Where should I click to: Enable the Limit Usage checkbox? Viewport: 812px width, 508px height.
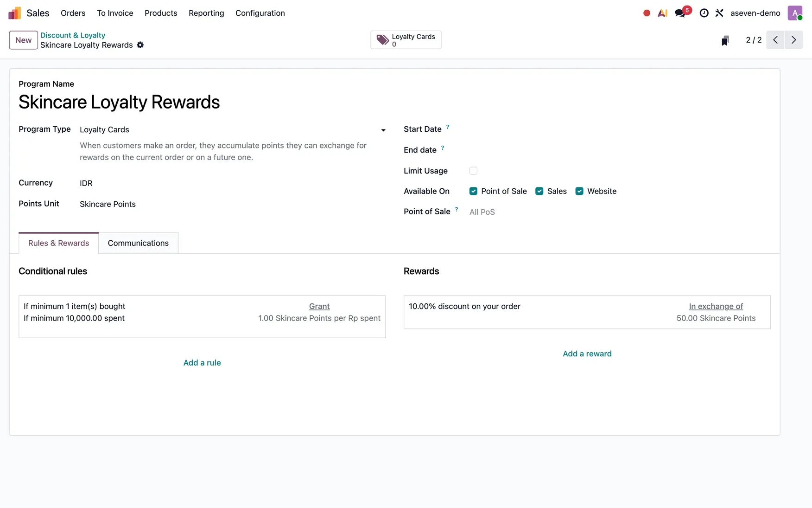(473, 171)
